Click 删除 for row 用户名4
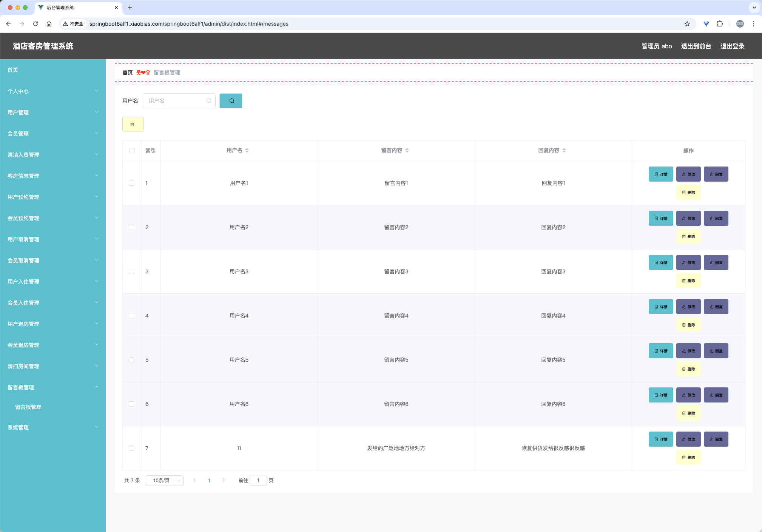 click(x=688, y=325)
